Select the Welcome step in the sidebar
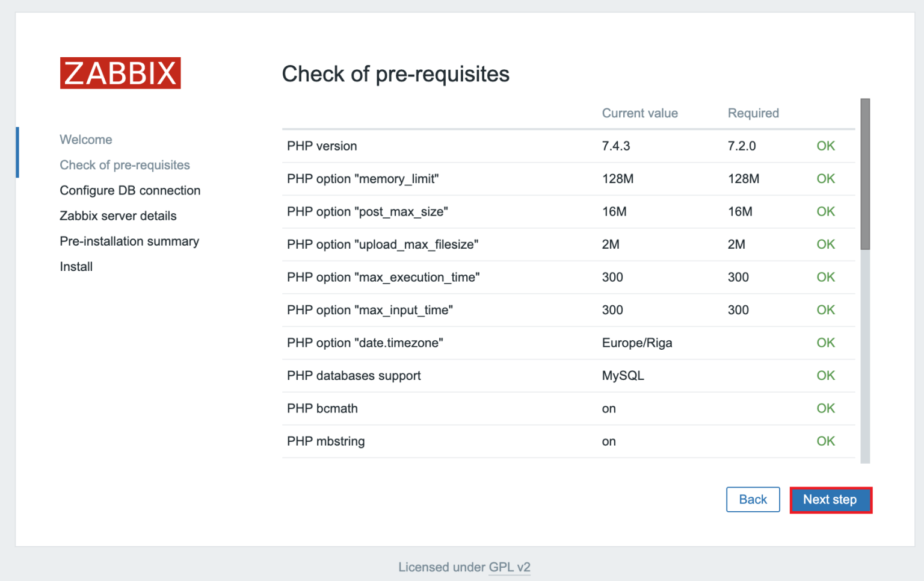This screenshot has width=924, height=581. (85, 139)
